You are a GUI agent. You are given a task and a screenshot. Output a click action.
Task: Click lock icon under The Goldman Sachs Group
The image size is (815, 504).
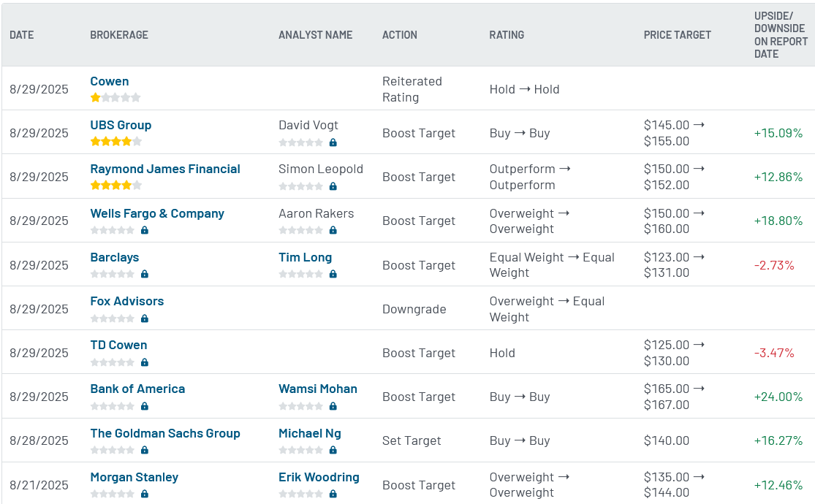tap(145, 450)
